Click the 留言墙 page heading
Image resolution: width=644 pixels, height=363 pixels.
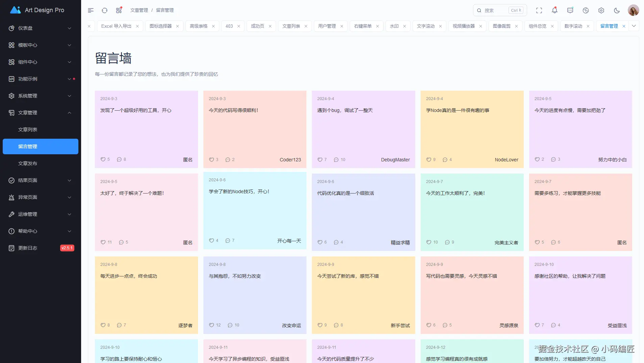113,58
